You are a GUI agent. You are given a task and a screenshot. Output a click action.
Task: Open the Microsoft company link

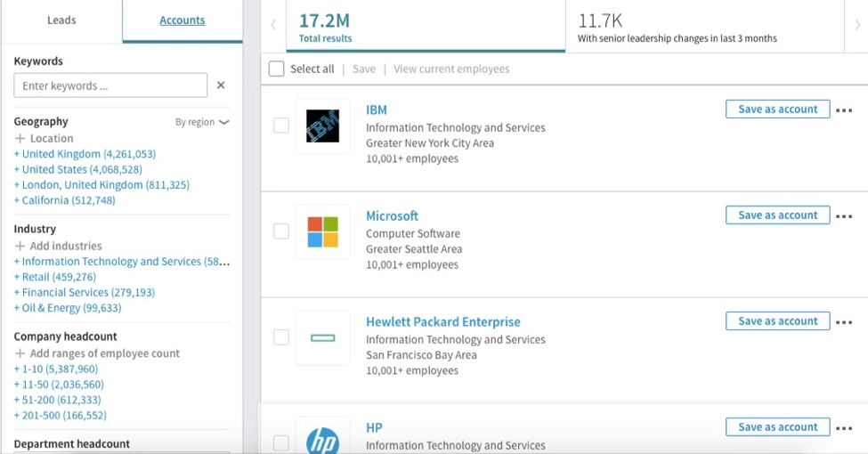(x=392, y=216)
